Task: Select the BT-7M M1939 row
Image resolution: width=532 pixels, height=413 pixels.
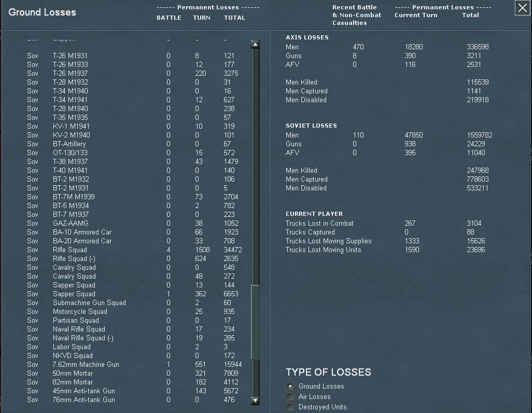Action: tap(73, 197)
